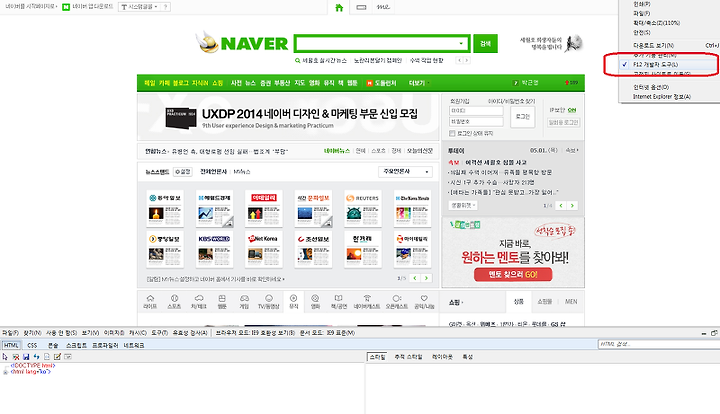Open the 도구(T) menu in developer tools
This screenshot has height=414, width=720.
click(x=159, y=333)
